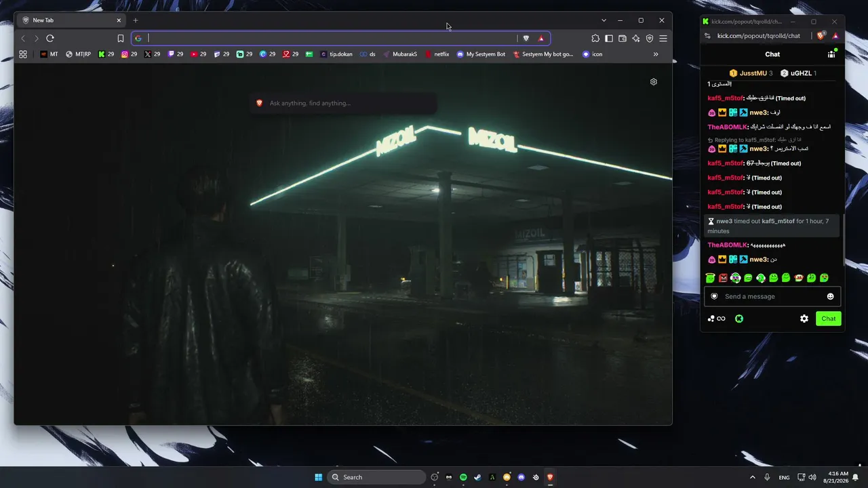The image size is (868, 488).
Task: Click the microphone icon in system tray
Action: [767, 477]
